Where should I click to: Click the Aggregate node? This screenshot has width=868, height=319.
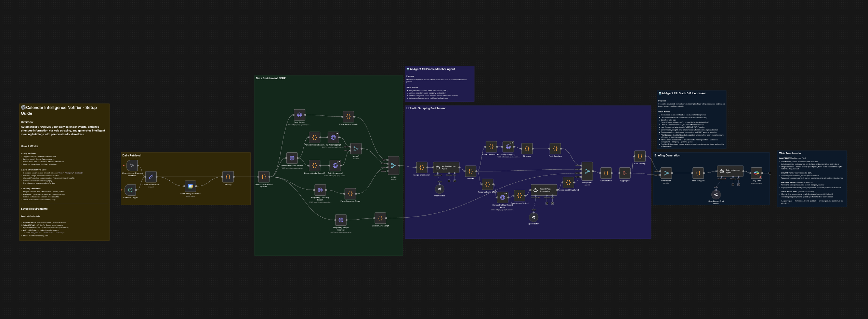point(625,173)
